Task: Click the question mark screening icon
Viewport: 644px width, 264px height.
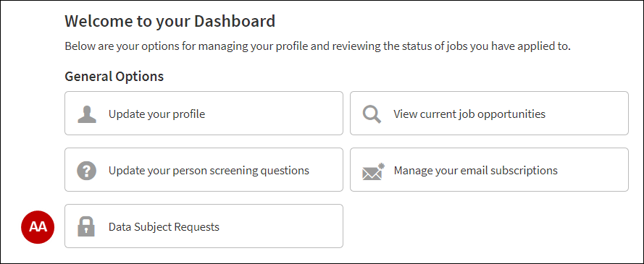Action: click(87, 170)
